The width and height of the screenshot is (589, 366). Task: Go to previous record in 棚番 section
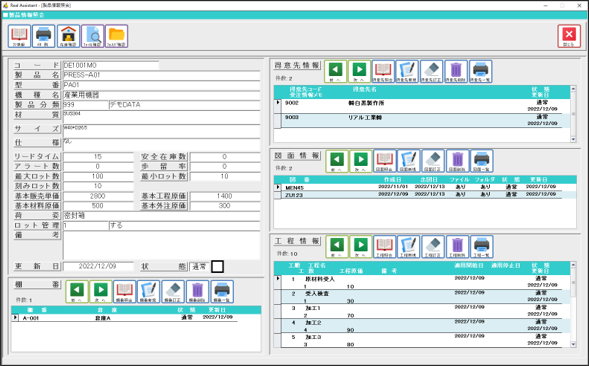[x=77, y=292]
